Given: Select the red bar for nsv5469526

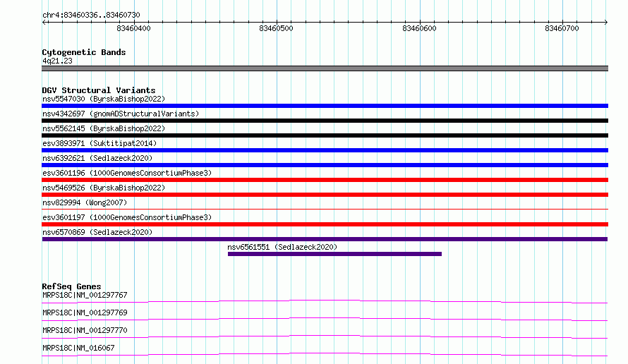Looking at the screenshot, I should (x=325, y=195).
